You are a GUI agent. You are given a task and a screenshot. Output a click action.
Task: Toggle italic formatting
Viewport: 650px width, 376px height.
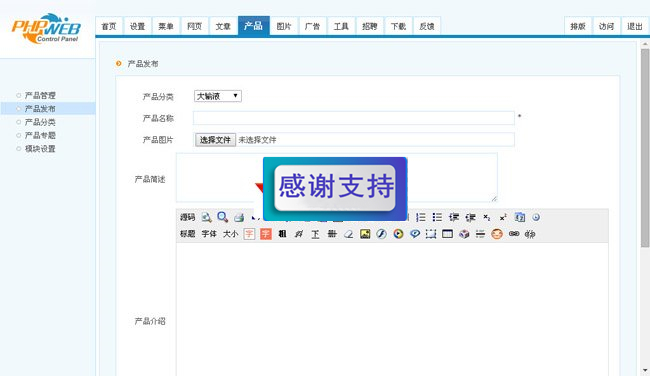[298, 234]
